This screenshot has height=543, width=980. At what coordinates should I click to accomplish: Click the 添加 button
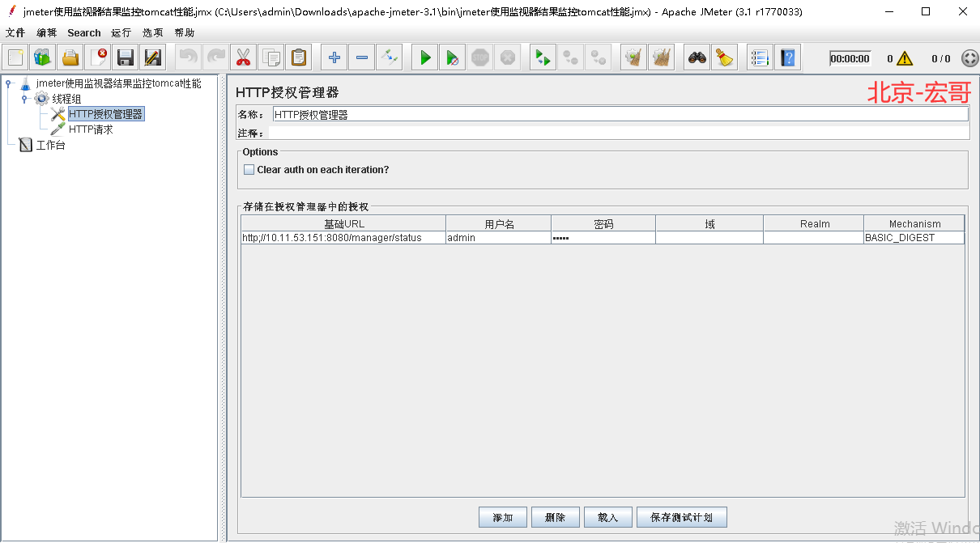point(503,517)
